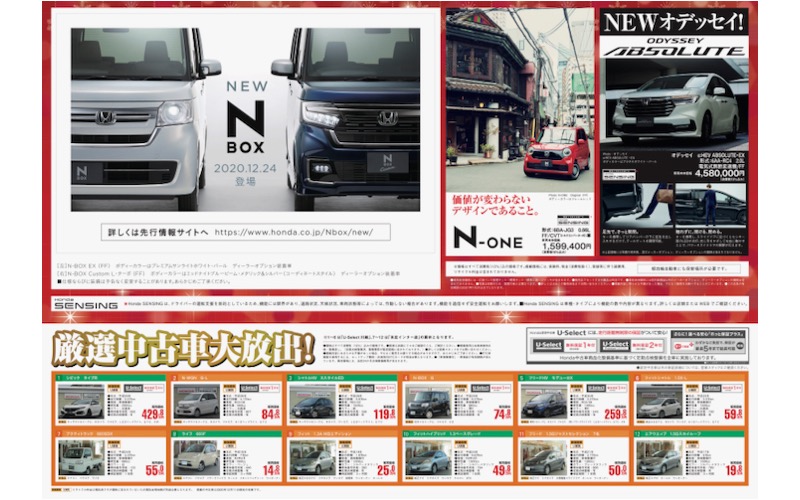The width and height of the screenshot is (800, 500).
Task: Click the 59.8 price on car 6
Action: pyautogui.click(x=734, y=414)
